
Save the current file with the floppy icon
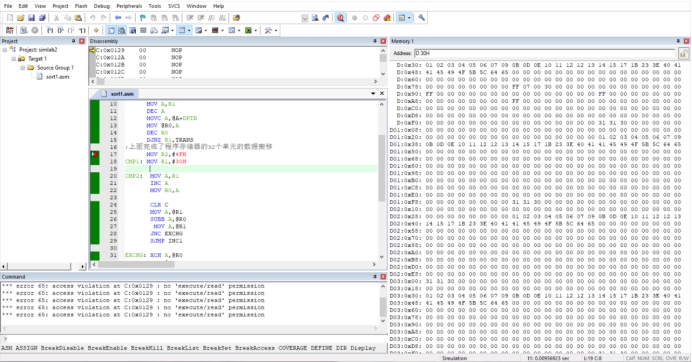31,18
